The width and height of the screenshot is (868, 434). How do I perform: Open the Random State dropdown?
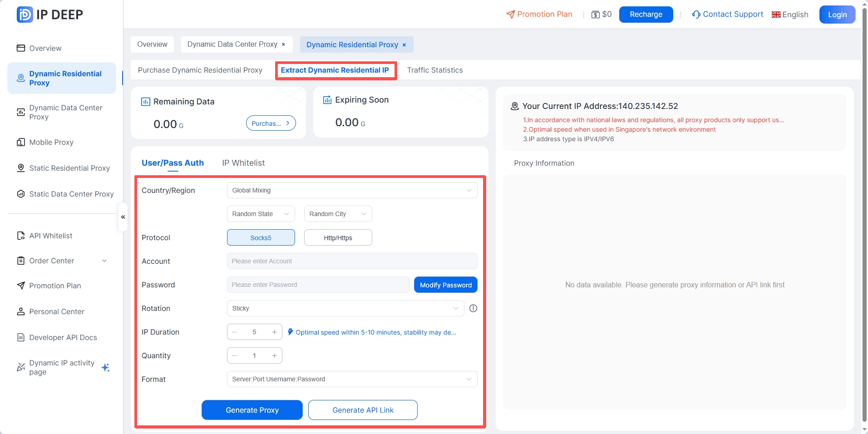coord(261,214)
